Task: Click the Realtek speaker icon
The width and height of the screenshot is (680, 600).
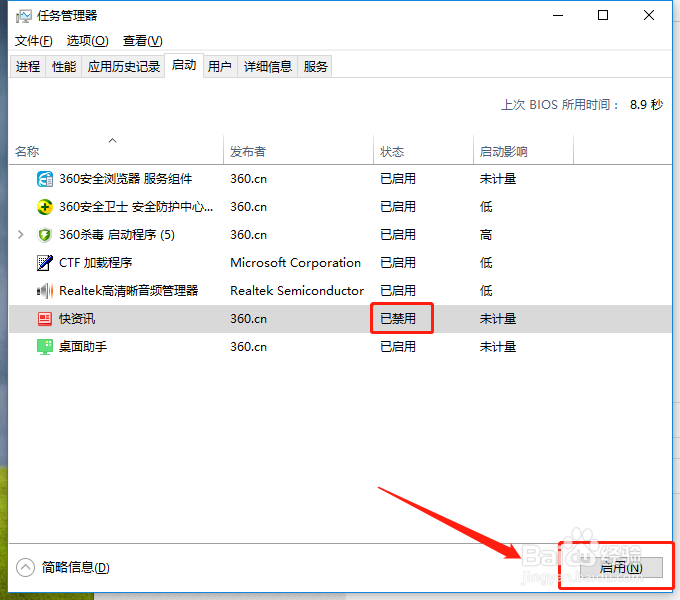Action: (x=45, y=290)
